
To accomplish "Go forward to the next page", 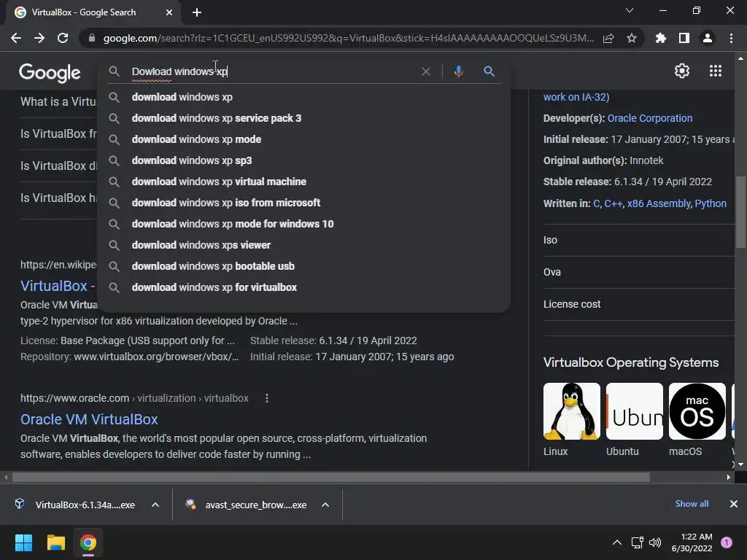I will [39, 38].
